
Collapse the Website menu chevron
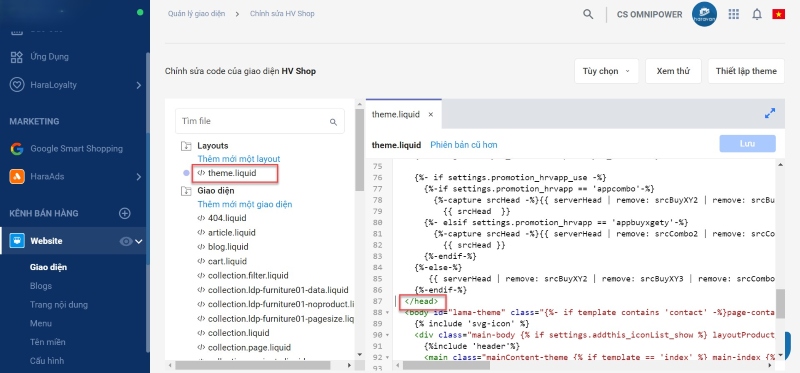coord(139,241)
